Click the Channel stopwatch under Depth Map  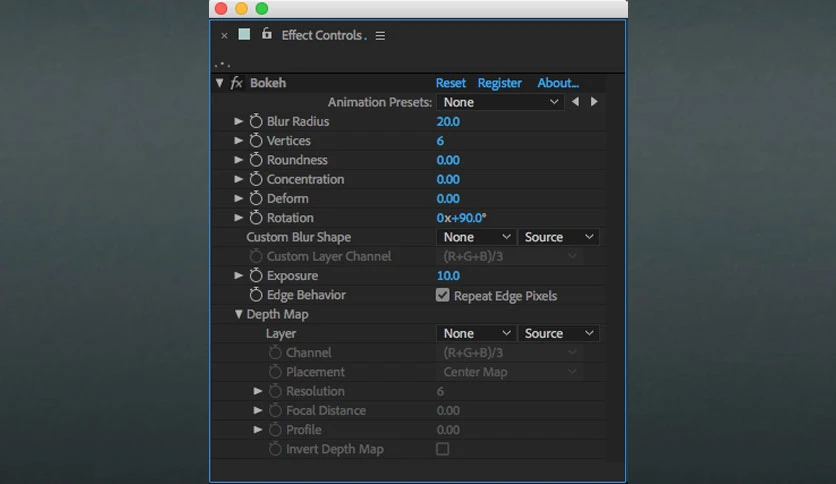coord(275,352)
